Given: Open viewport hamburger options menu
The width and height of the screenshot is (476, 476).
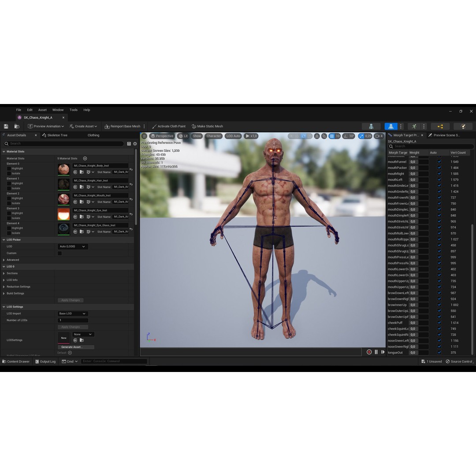Looking at the screenshot, I should [145, 136].
